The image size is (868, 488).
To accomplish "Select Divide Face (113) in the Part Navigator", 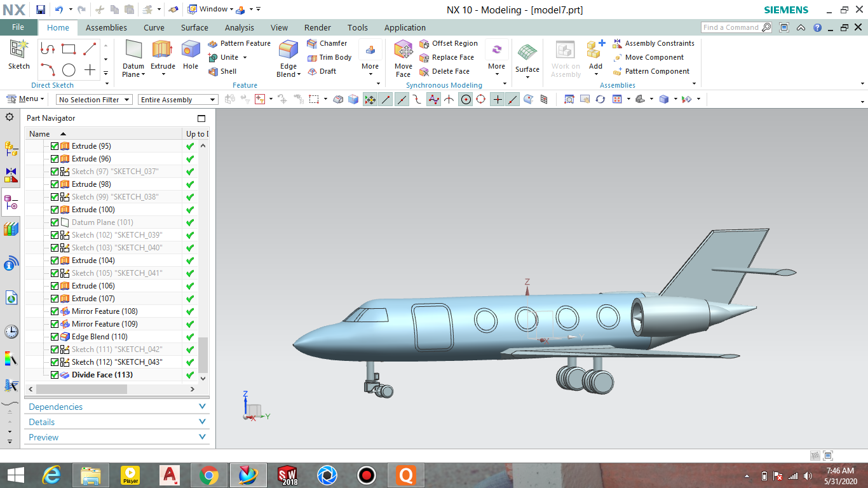I will click(x=102, y=375).
